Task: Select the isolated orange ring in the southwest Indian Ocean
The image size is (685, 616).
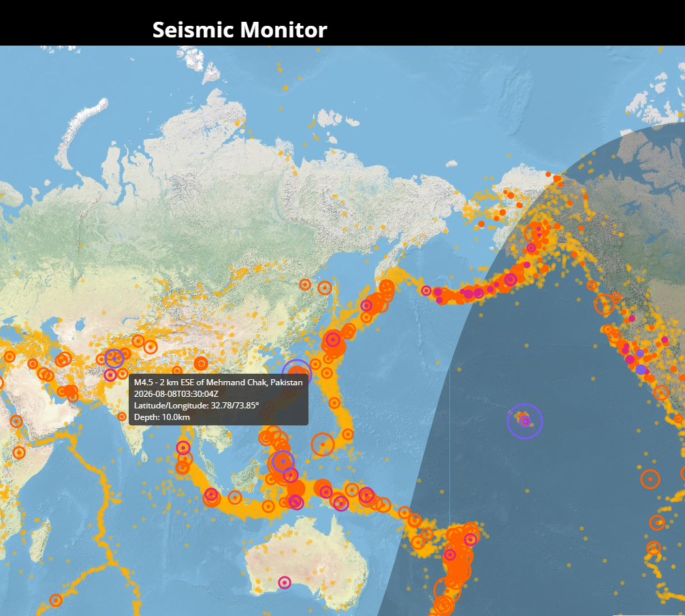Action: [x=55, y=600]
